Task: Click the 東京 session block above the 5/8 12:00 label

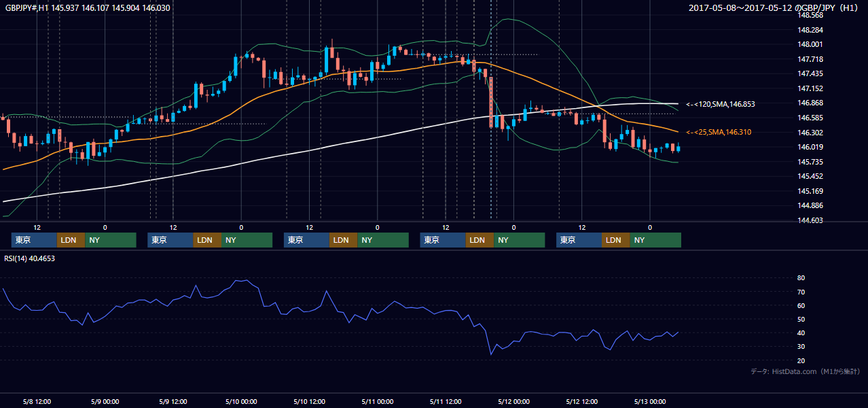Action: 34,240
